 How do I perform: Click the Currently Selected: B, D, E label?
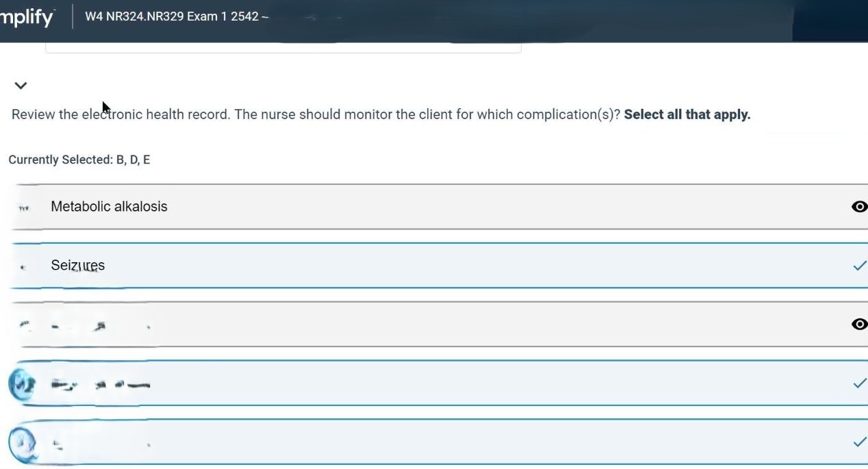point(79,160)
